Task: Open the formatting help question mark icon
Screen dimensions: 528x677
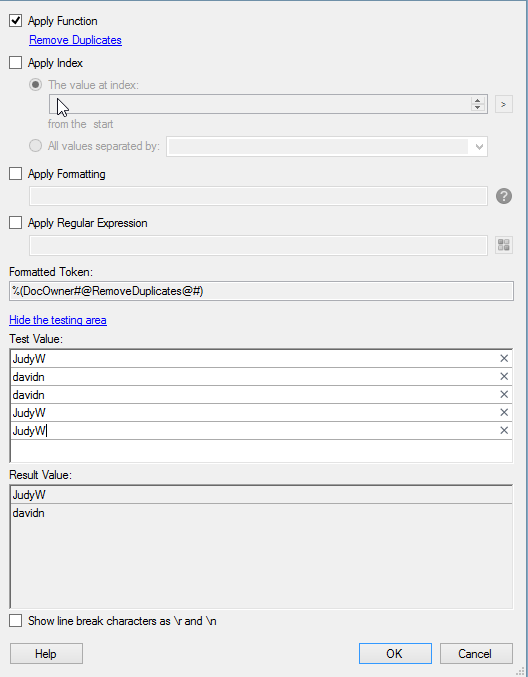Action: tap(503, 196)
